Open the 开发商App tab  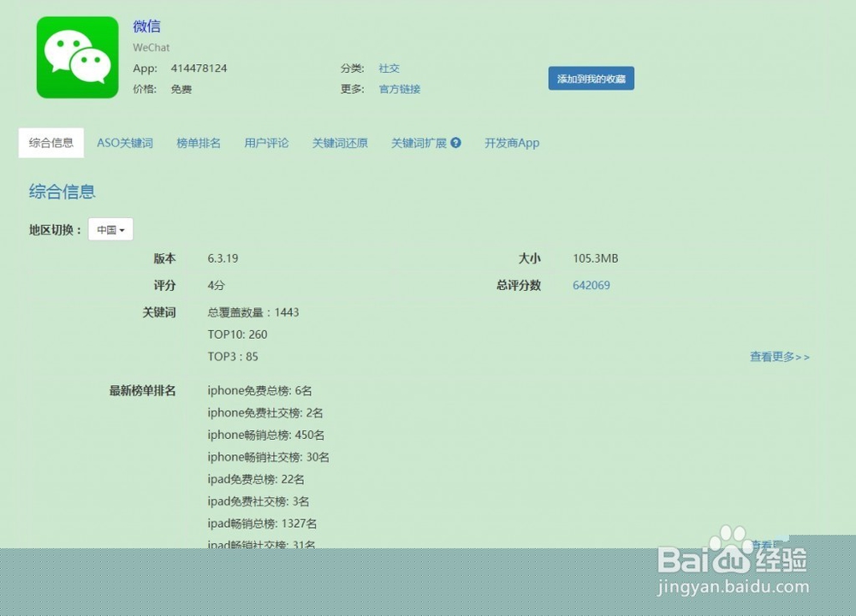click(512, 143)
